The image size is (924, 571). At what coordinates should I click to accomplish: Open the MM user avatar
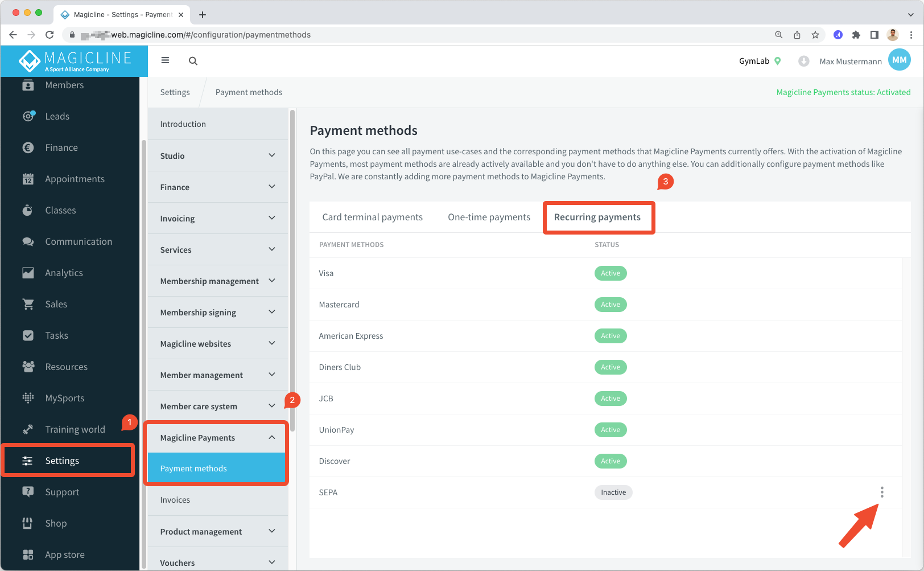(900, 60)
